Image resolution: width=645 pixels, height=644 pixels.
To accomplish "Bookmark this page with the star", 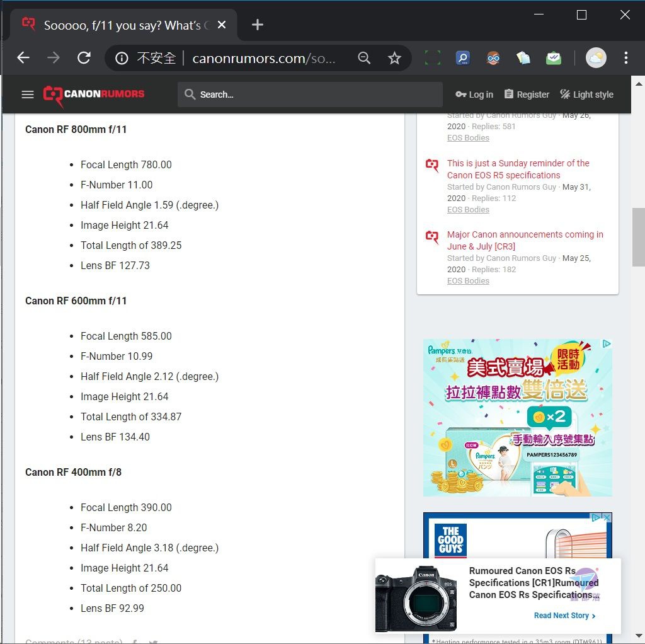I will coord(394,58).
